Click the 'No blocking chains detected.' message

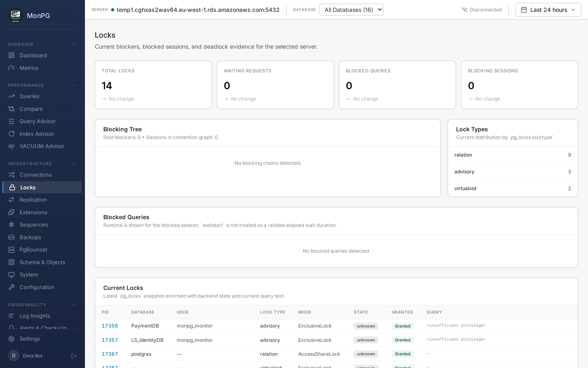(268, 163)
